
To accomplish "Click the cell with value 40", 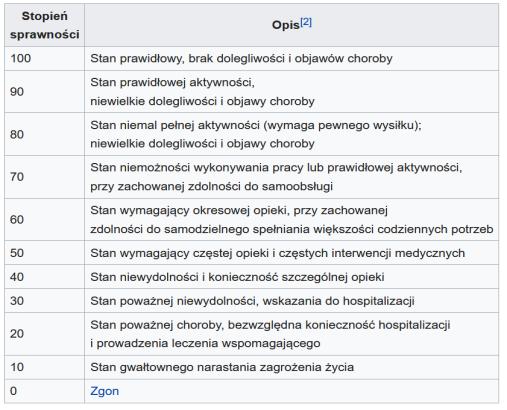I will click(x=45, y=277).
